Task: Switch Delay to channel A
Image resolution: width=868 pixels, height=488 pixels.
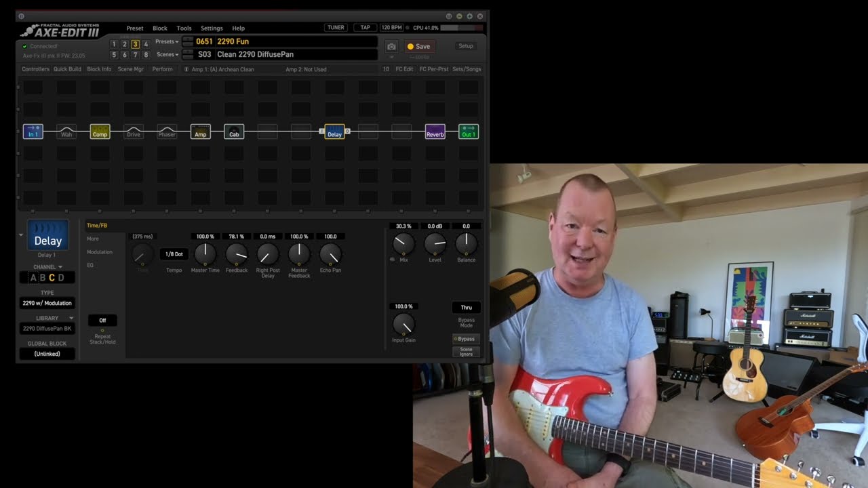Action: (x=33, y=277)
